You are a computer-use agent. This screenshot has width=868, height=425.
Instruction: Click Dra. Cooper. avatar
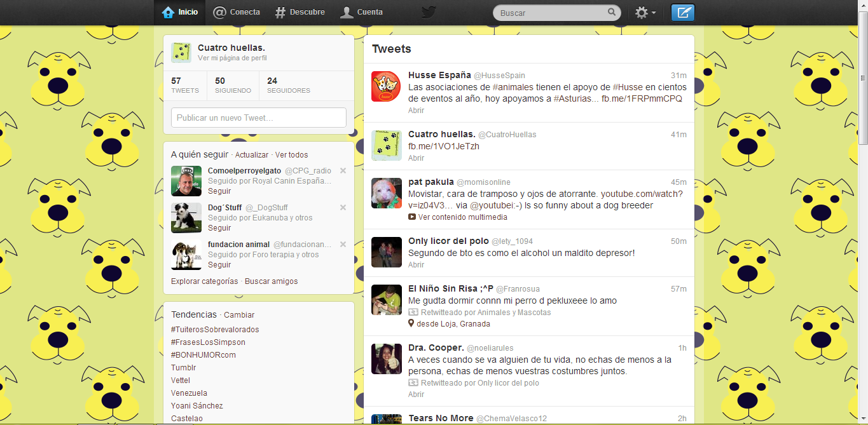click(387, 359)
